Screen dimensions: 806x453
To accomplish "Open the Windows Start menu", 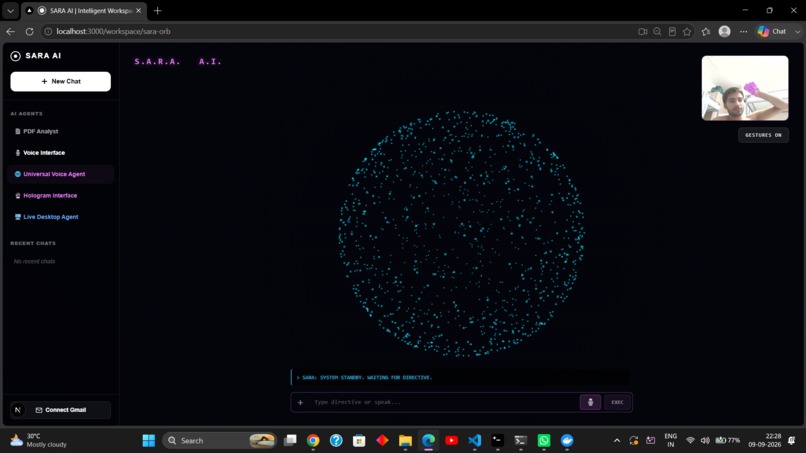I will tap(149, 441).
